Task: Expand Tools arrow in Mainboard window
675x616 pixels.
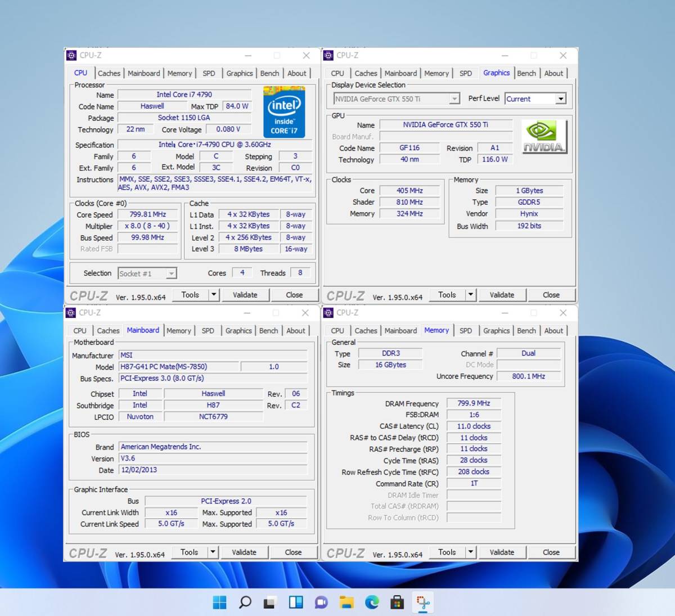Action: click(213, 552)
